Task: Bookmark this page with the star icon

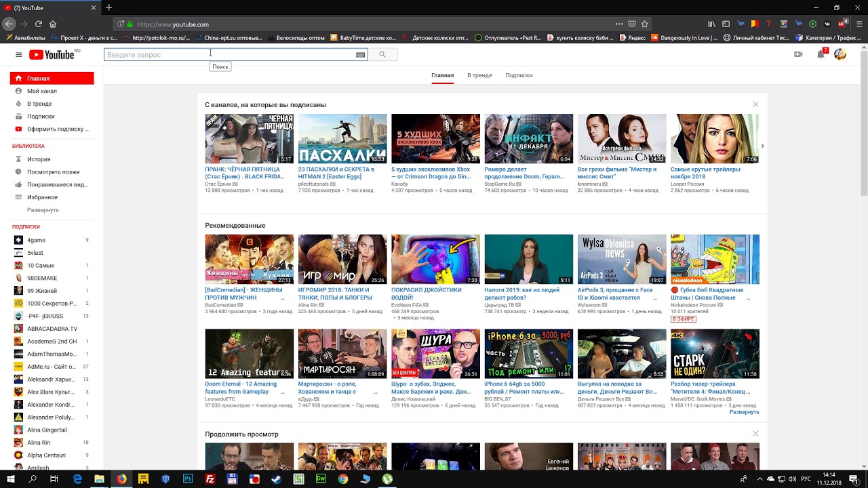Action: (x=644, y=24)
